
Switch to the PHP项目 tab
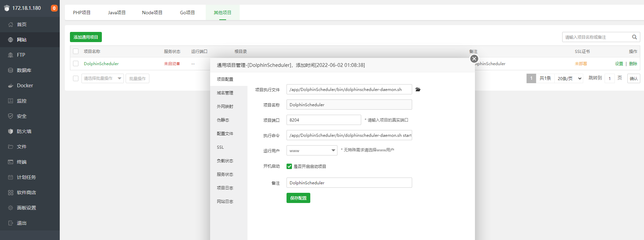[82, 13]
